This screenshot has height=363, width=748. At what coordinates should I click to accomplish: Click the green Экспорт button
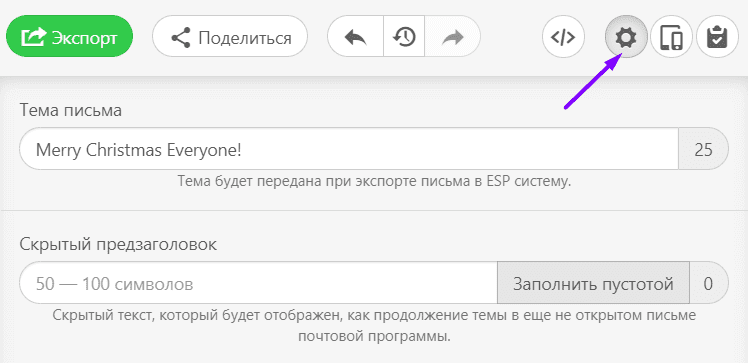(70, 37)
